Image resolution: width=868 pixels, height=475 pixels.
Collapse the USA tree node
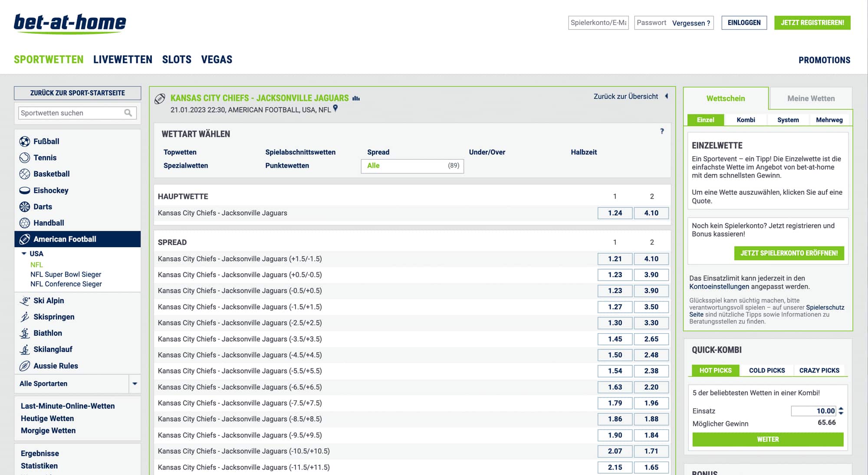(x=24, y=253)
